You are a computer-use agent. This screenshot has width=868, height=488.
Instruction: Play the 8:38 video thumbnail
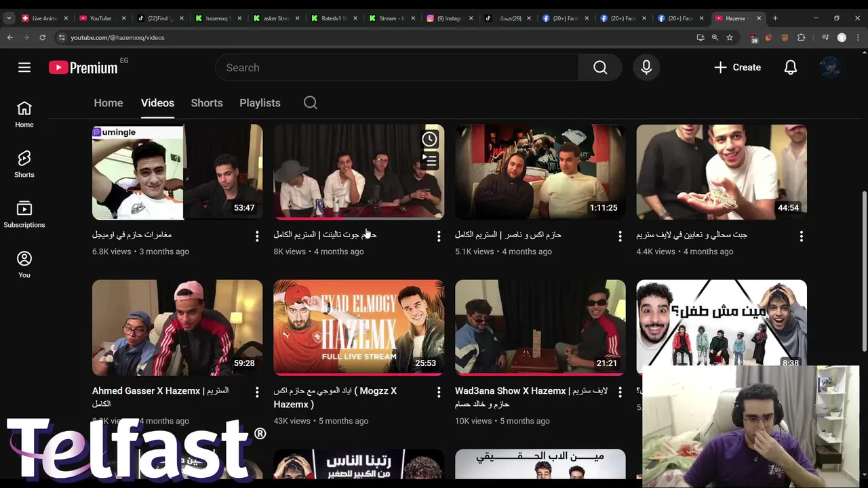click(x=722, y=323)
